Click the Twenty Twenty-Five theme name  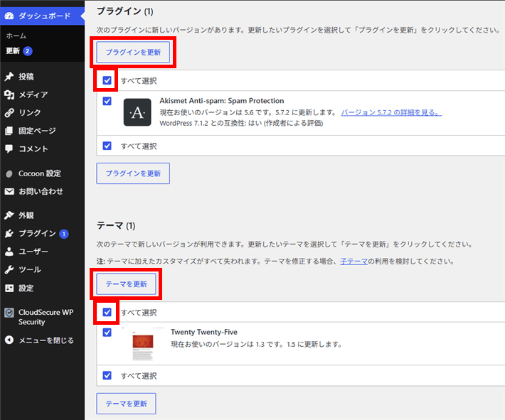coord(204,332)
